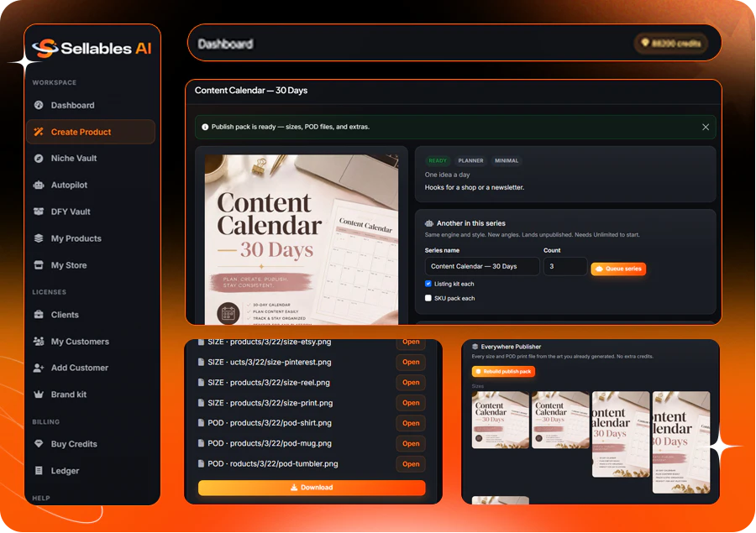
Task: Click the Brand kit crown icon
Action: pos(39,395)
